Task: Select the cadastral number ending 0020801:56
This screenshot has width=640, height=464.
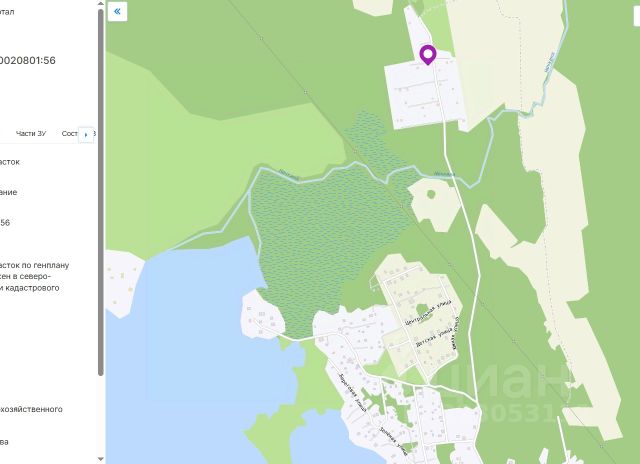Action: (x=27, y=60)
